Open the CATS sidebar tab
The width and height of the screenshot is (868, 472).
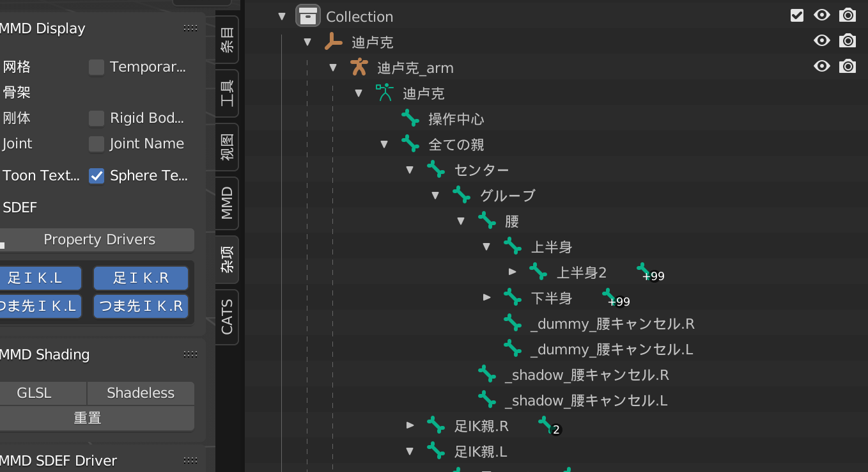tap(227, 317)
